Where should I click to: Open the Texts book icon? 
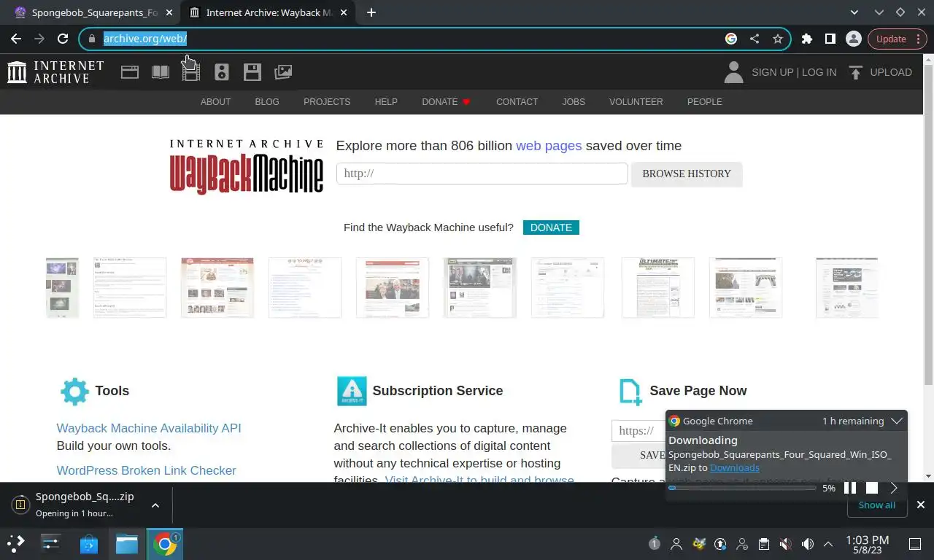point(161,71)
